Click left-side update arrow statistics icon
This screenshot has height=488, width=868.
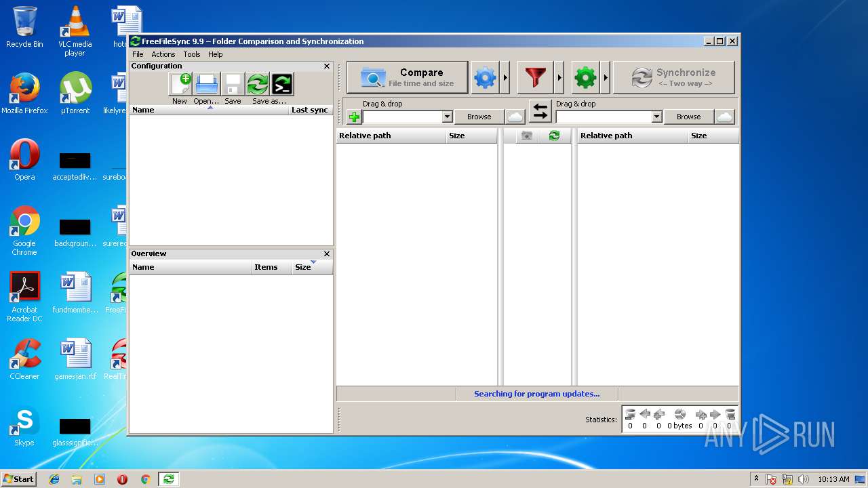(x=644, y=414)
